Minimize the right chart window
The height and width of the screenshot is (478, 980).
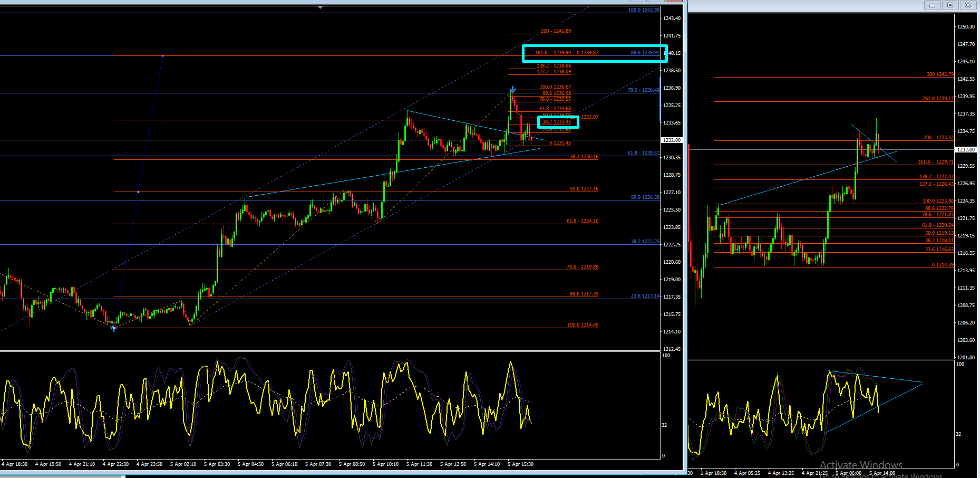932,5
